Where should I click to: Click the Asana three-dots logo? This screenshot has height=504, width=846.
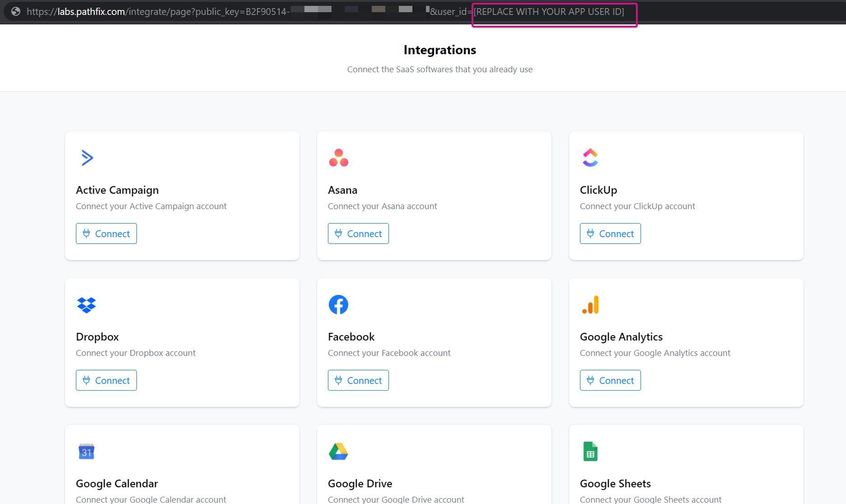pos(339,158)
